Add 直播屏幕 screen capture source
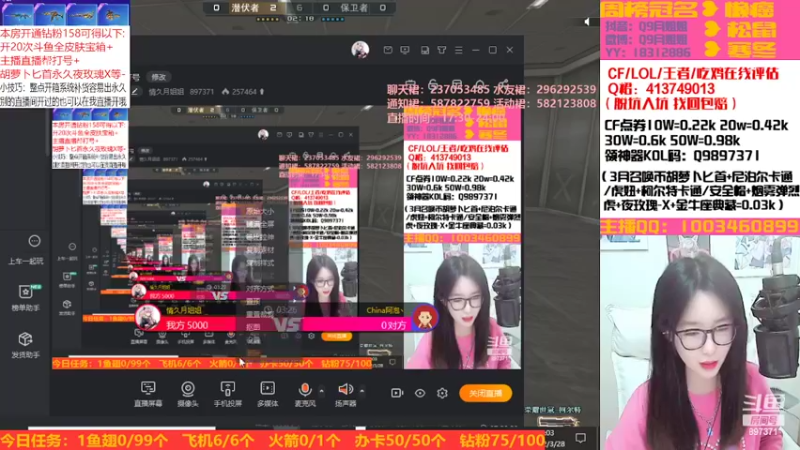Image resolution: width=800 pixels, height=450 pixels. point(148,394)
